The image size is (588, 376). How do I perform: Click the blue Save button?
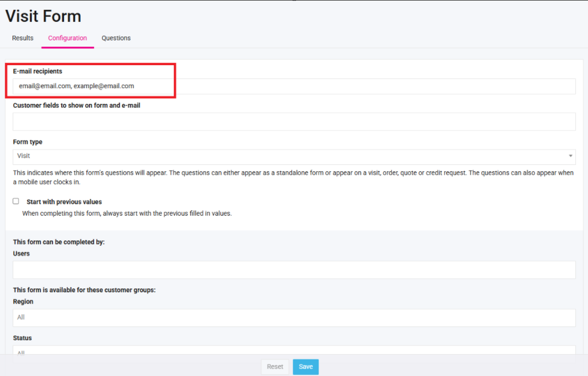pyautogui.click(x=305, y=367)
